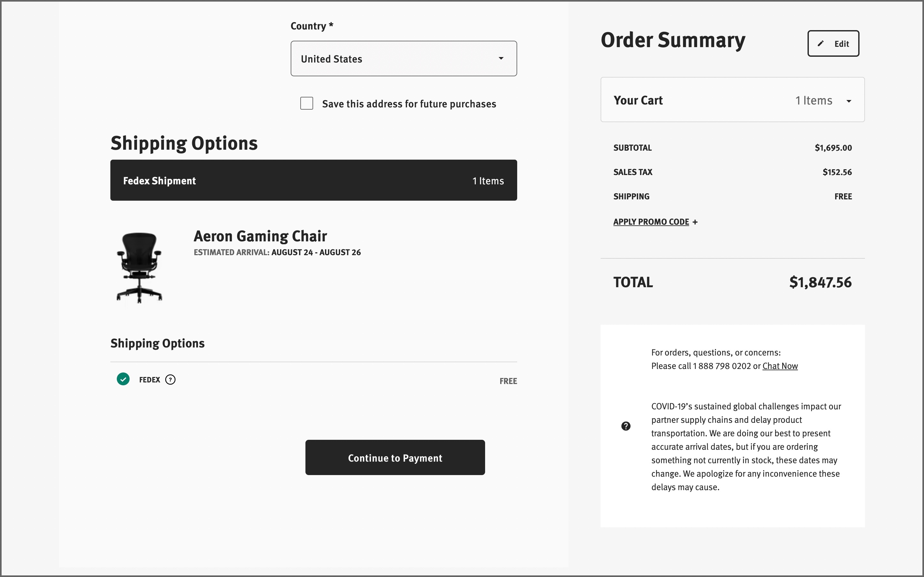Click the plus icon beside Apply Promo Code
924x577 pixels.
695,222
